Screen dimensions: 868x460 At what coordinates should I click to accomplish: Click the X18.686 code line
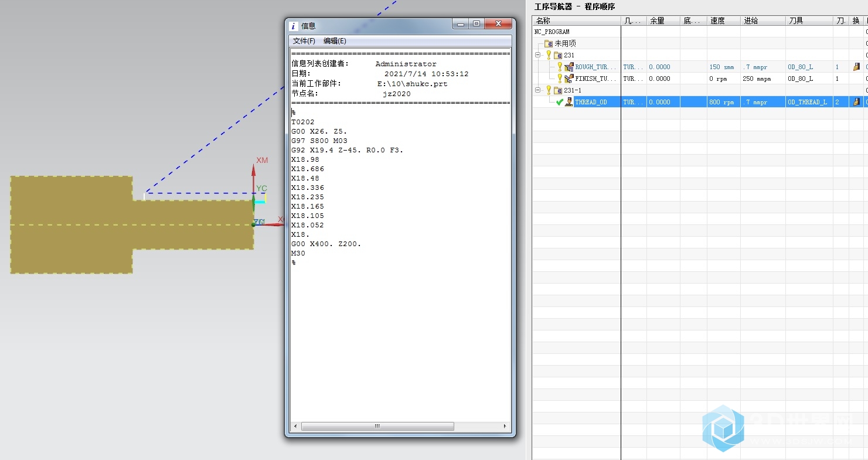308,169
